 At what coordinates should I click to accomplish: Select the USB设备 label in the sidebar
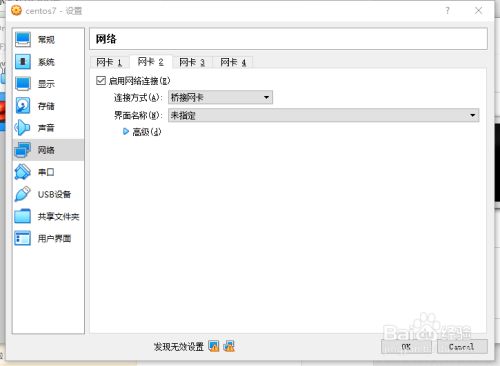(x=54, y=194)
